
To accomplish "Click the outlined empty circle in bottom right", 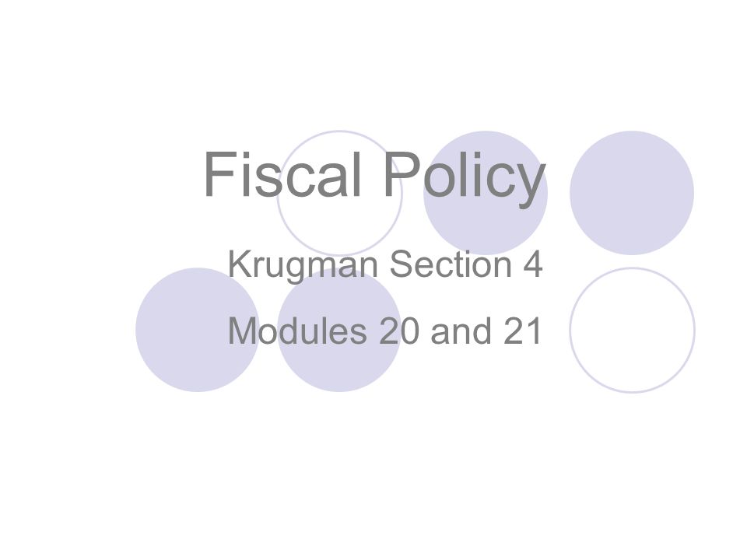I will pos(632,330).
